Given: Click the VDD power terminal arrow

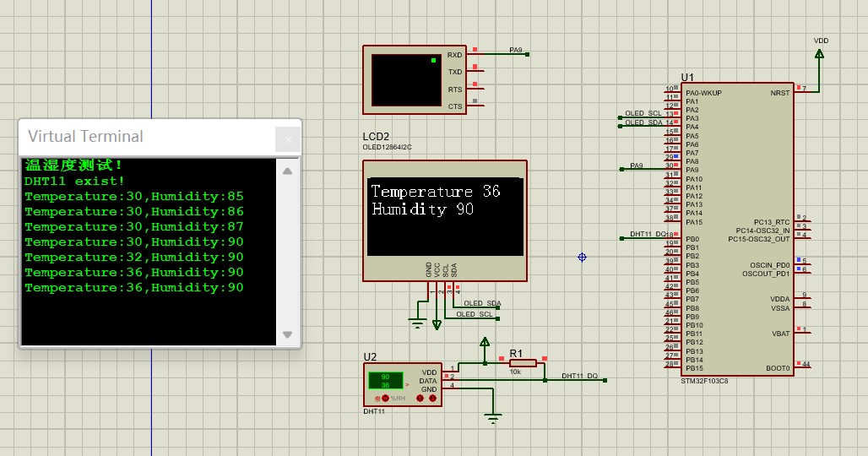Looking at the screenshot, I should pos(819,55).
